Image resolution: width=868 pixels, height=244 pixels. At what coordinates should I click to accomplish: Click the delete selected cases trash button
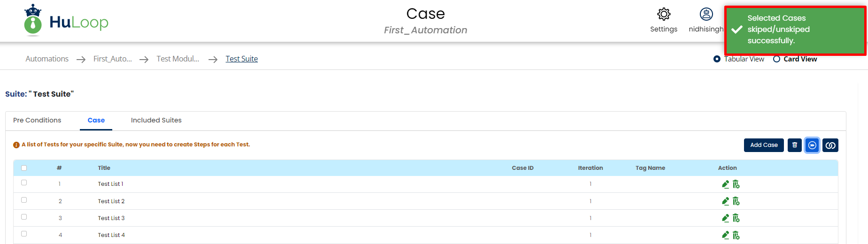795,145
